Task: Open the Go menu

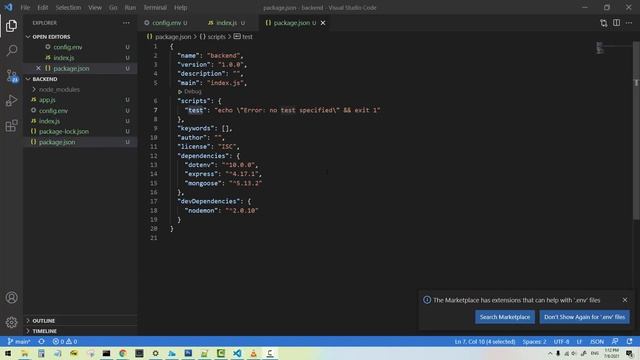Action: pos(113,7)
